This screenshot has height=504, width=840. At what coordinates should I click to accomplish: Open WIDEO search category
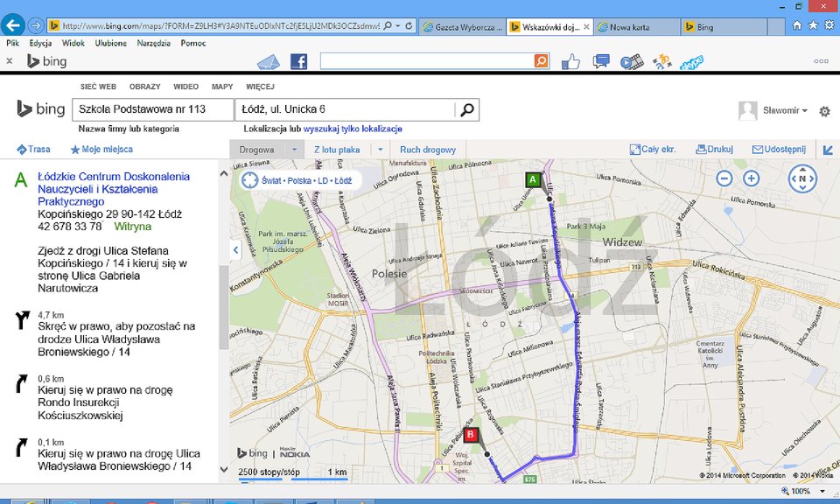pos(185,87)
